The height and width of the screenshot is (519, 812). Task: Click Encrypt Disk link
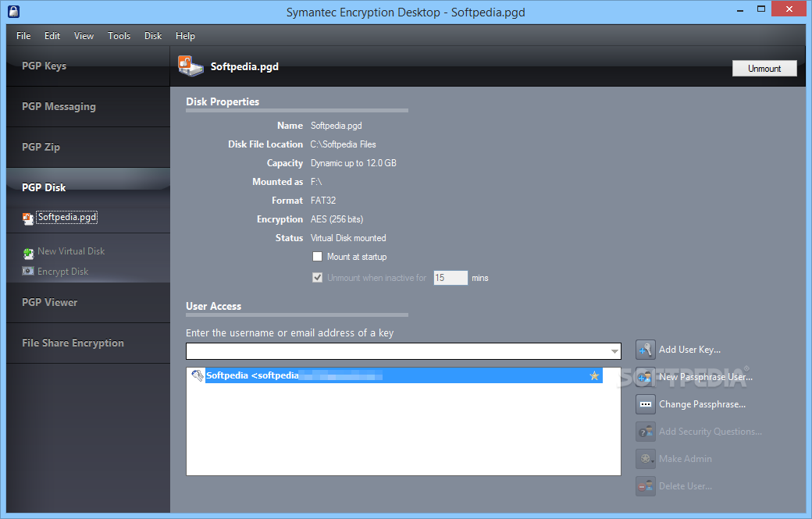coord(62,272)
